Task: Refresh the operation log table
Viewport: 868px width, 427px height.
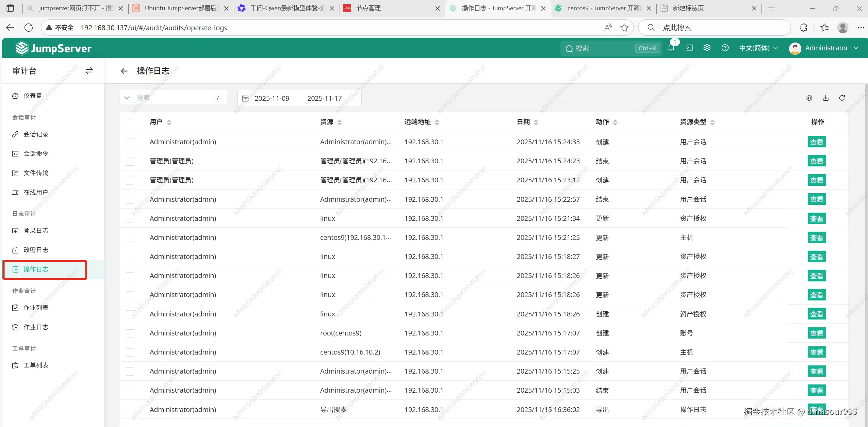Action: point(842,98)
